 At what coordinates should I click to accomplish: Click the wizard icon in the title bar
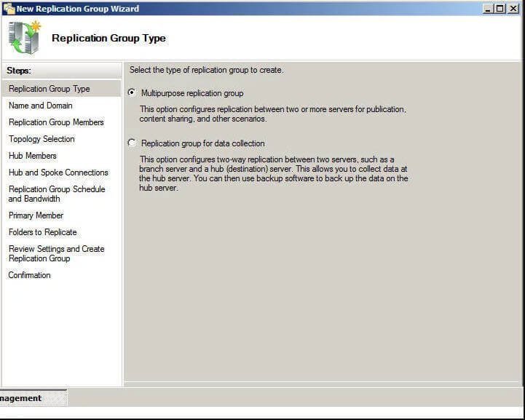(8, 9)
